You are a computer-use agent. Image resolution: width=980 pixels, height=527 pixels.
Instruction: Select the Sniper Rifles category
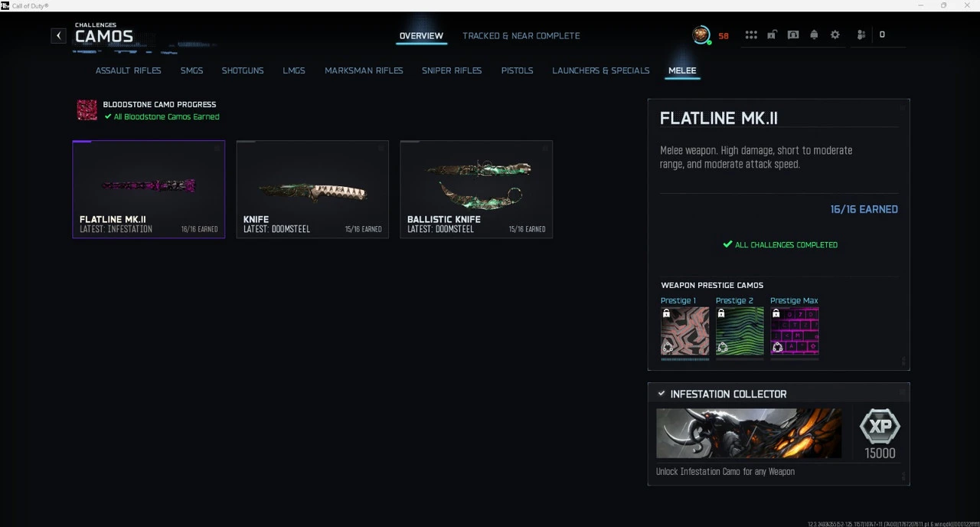452,70
